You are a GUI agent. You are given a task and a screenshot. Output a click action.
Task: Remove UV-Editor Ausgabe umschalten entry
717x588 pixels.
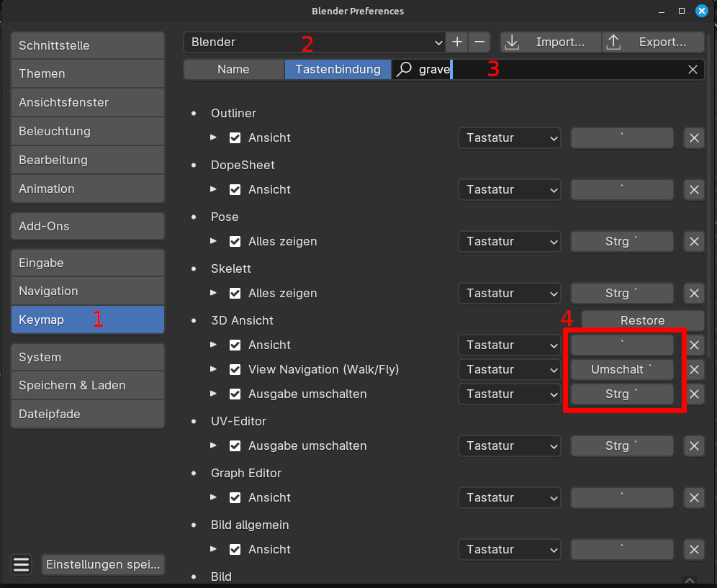(x=694, y=445)
